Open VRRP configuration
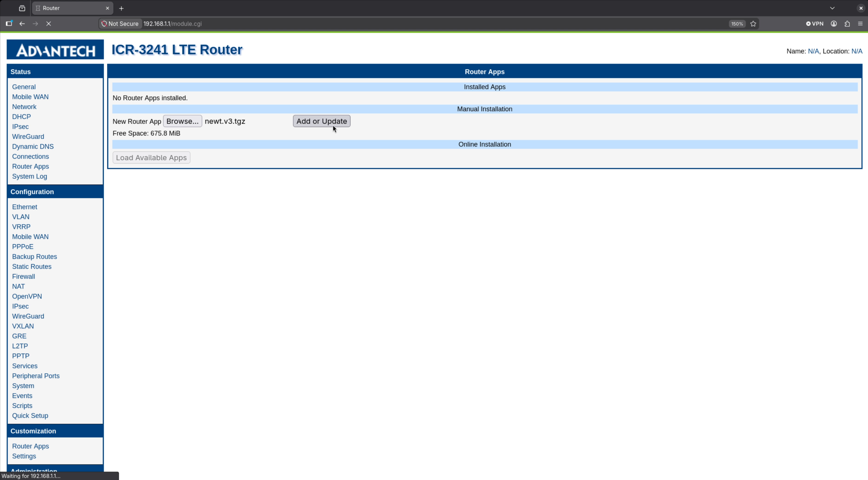The width and height of the screenshot is (868, 480). 21,227
